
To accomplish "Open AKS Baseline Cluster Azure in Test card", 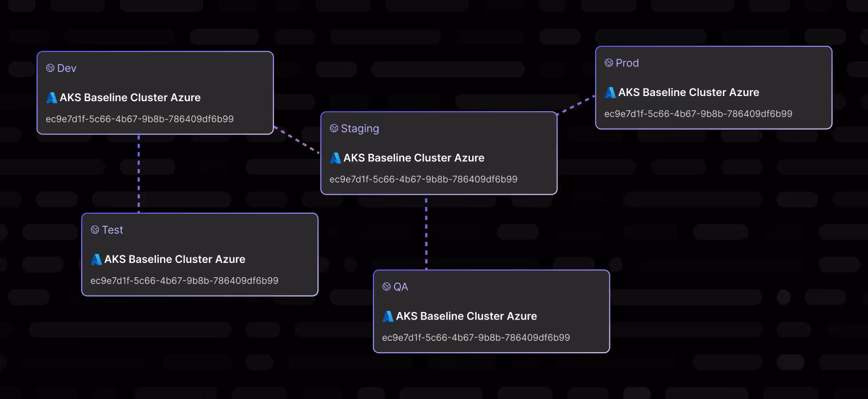I will [175, 260].
